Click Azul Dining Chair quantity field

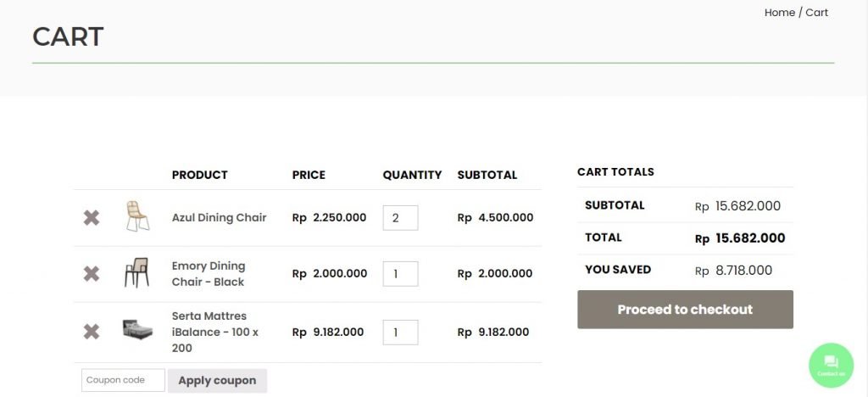pyautogui.click(x=400, y=218)
